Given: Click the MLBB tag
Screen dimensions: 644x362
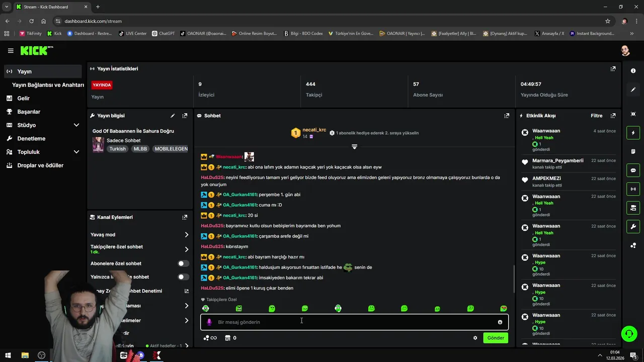Looking at the screenshot, I should point(140,149).
